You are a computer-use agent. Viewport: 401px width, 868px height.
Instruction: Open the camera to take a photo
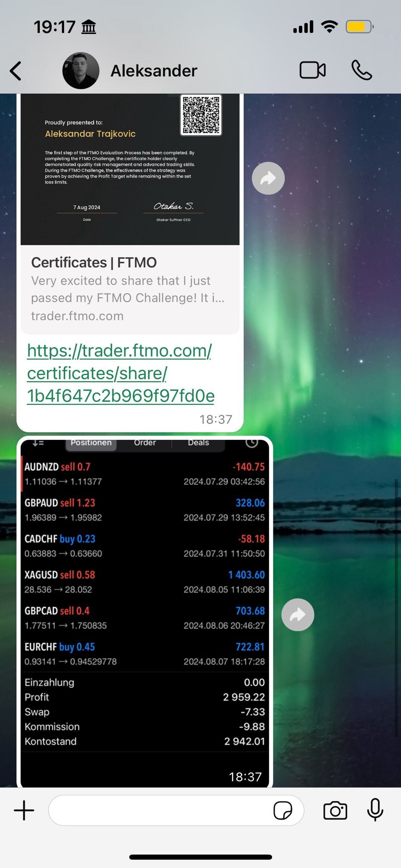335,810
